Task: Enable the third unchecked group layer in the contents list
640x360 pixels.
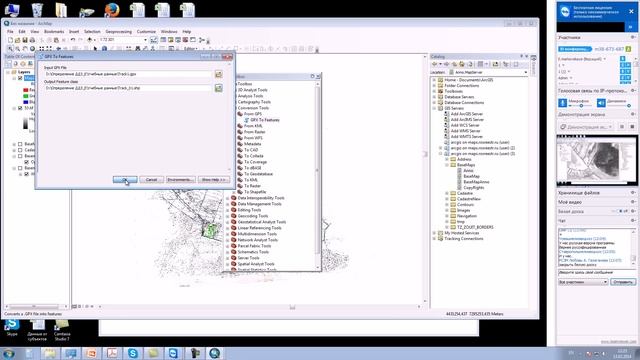Action: click(20, 156)
